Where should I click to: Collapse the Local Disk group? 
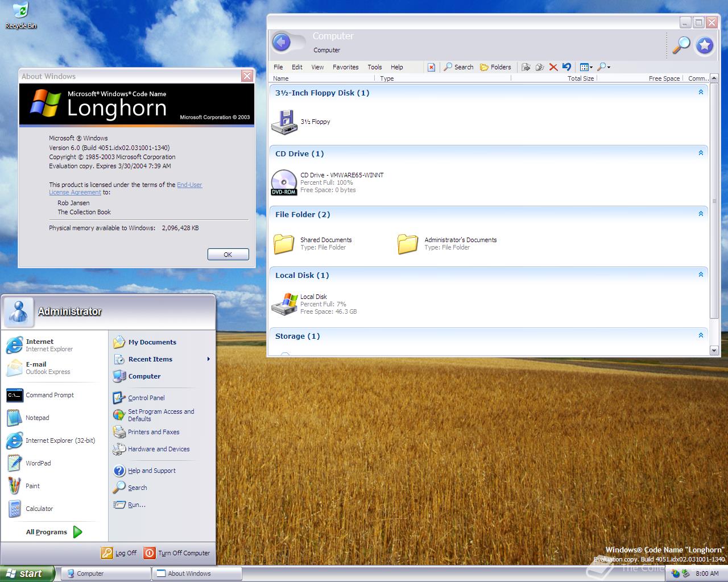coord(701,275)
